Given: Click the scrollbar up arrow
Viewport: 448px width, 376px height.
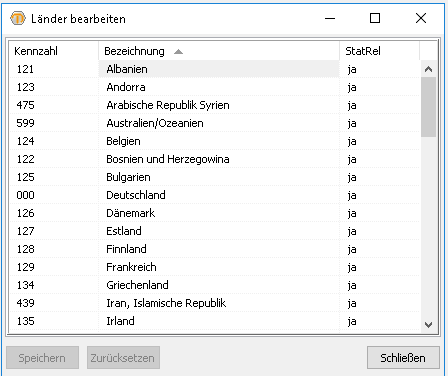Looking at the screenshot, I should coord(428,69).
